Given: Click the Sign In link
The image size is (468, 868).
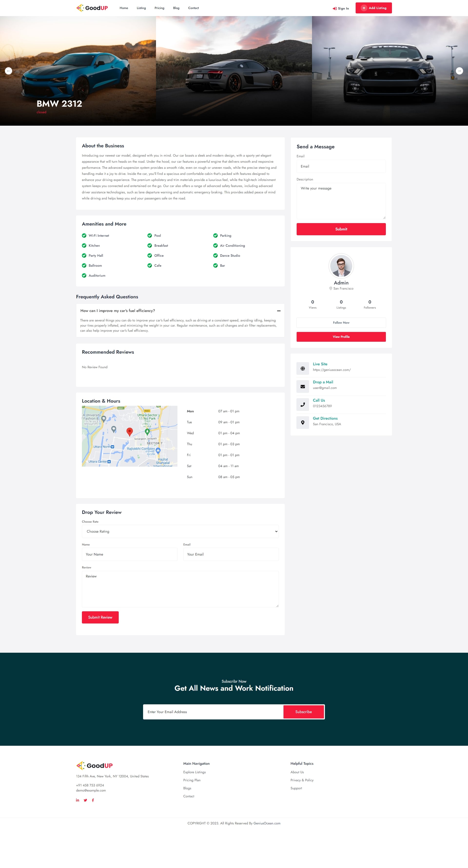Looking at the screenshot, I should click(341, 9).
